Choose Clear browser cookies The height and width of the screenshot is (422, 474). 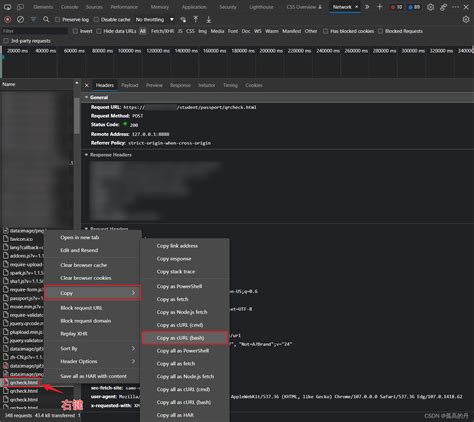tap(92, 278)
